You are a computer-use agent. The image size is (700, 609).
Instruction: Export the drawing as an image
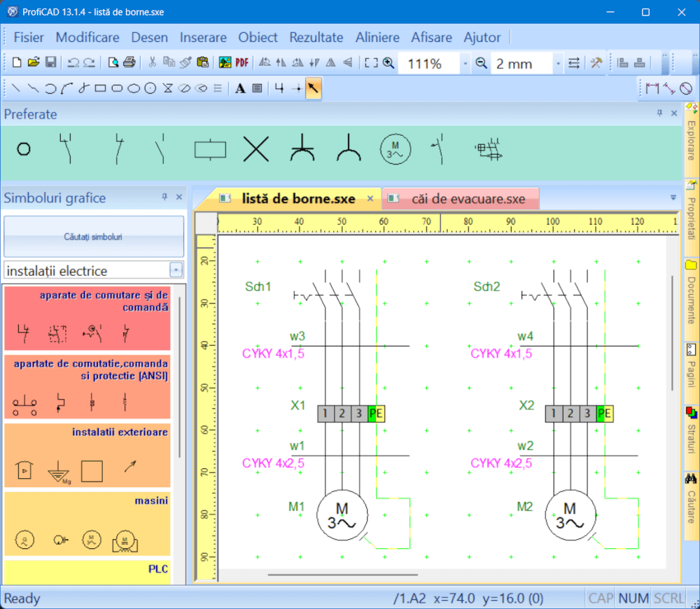pyautogui.click(x=225, y=62)
